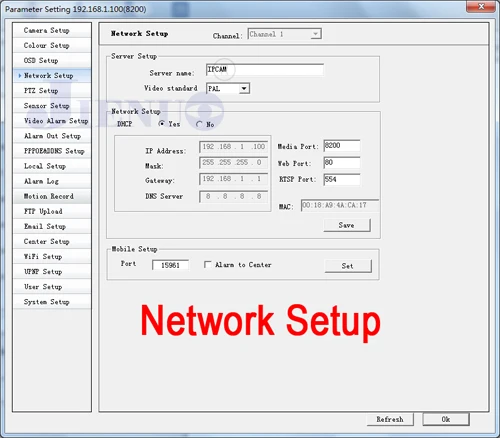Select OSD Setup from the sidebar
500x438 pixels.
pos(52,60)
